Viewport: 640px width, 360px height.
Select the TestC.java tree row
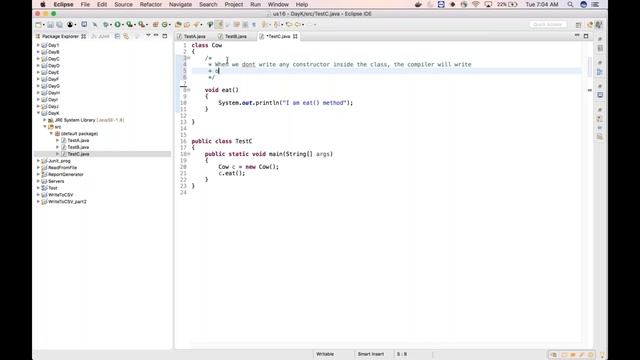coord(102,154)
